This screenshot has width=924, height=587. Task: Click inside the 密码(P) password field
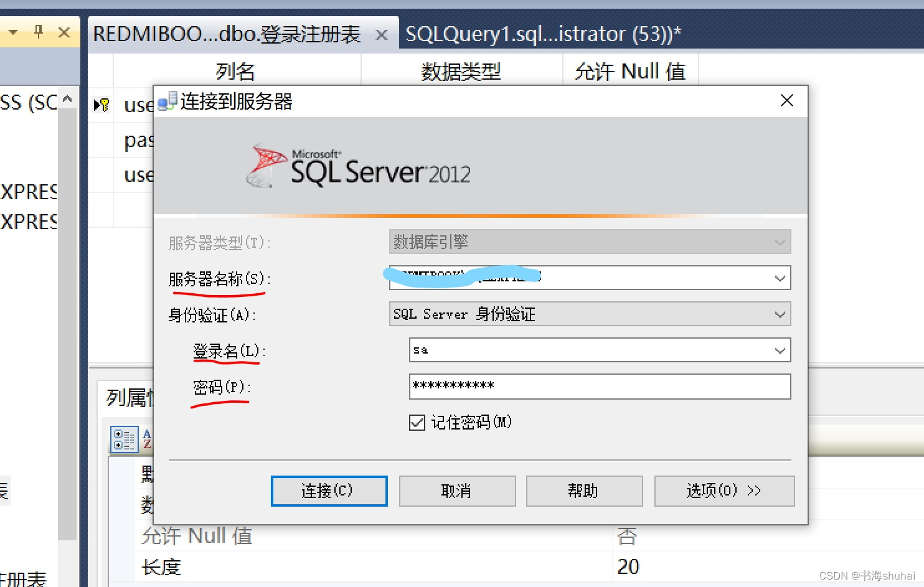598,386
